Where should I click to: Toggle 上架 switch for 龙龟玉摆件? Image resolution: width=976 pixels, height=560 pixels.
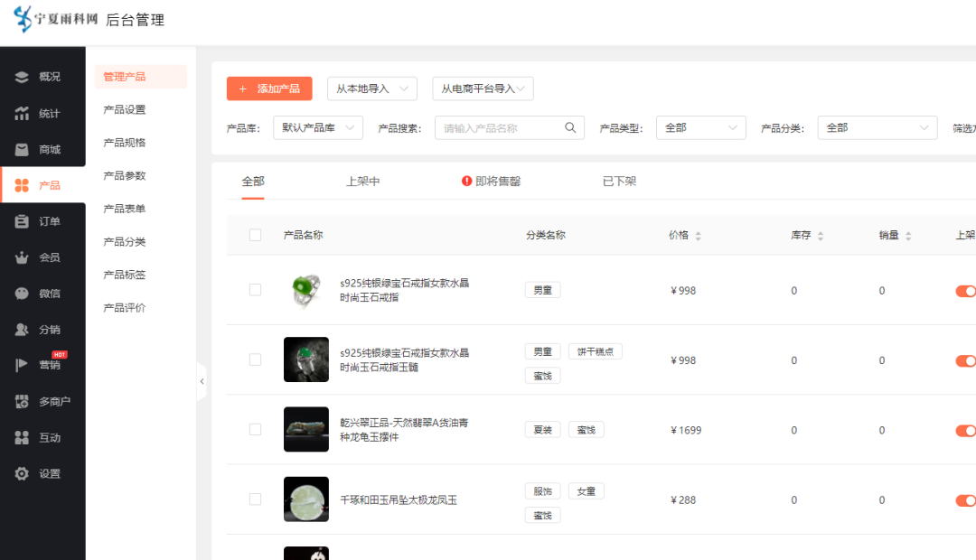tap(965, 431)
